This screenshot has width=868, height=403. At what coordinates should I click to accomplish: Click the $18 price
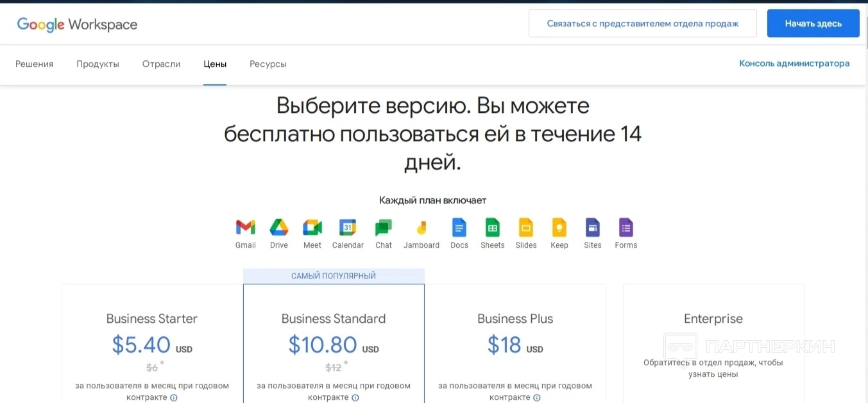pos(504,345)
